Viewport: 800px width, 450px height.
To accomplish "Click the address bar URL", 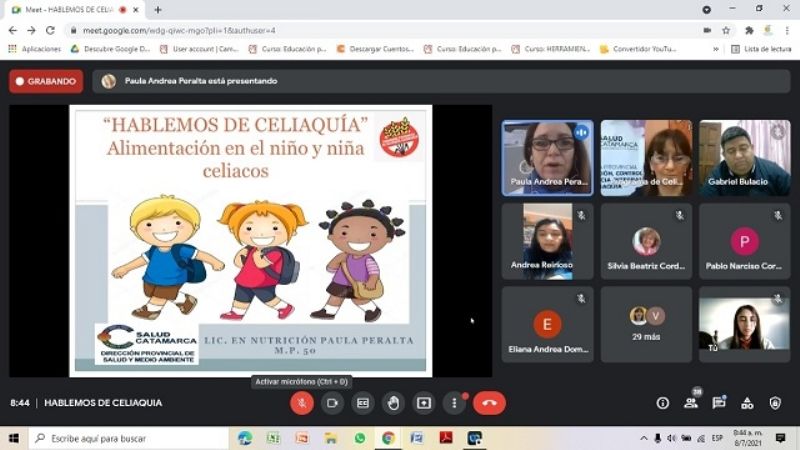I will 179,31.
